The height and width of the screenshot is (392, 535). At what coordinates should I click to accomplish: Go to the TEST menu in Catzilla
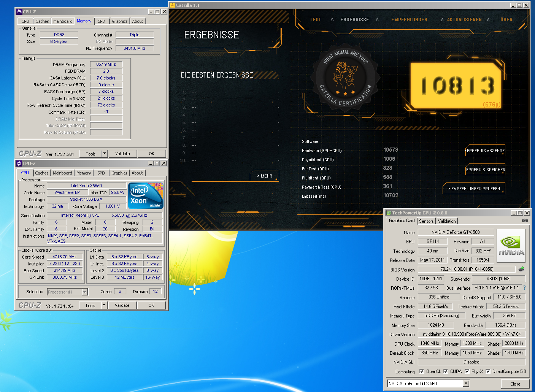pos(315,20)
